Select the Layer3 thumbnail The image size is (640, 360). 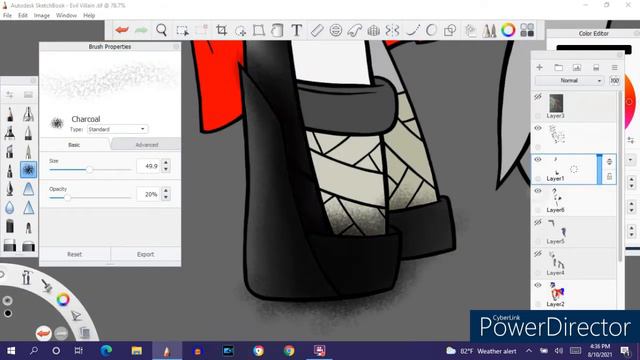pos(556,103)
